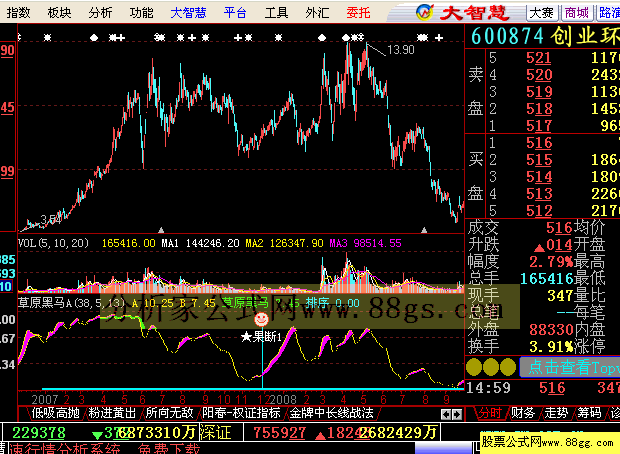
Task: Click the 草原黑马A(38,5,13) indicator title
Action: [x=72, y=303]
